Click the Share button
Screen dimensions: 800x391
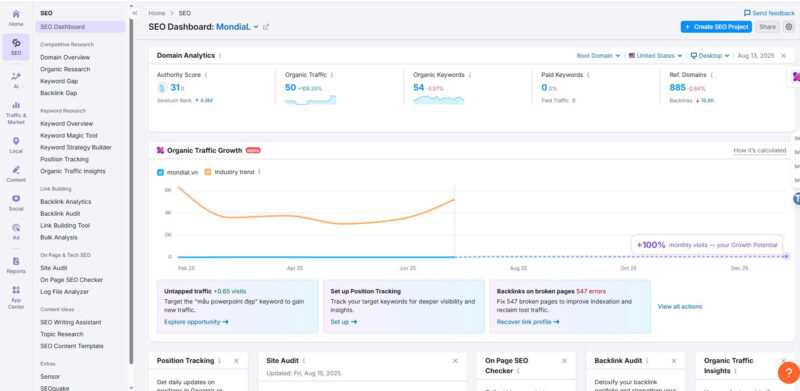click(767, 27)
